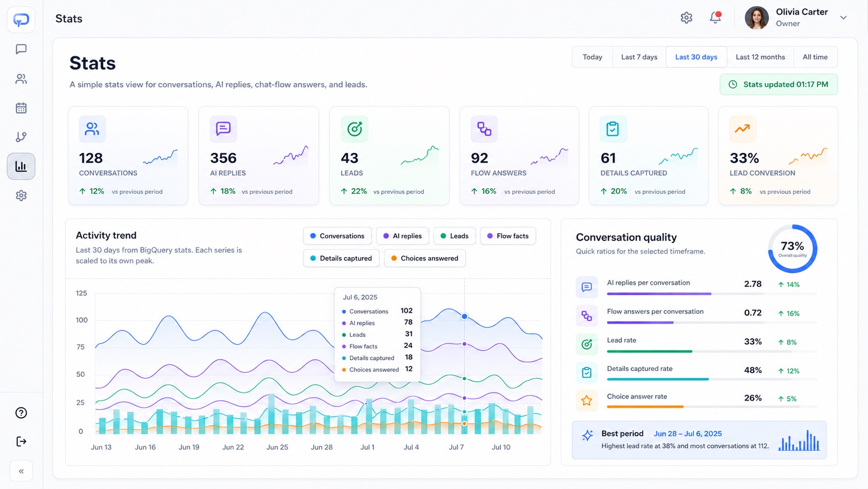868x489 pixels.
Task: Click the 33% lead conversion value
Action: tap(744, 158)
